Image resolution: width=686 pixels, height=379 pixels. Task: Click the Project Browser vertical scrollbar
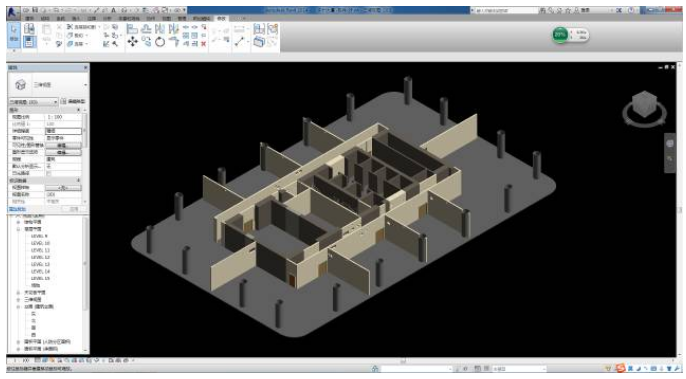pyautogui.click(x=85, y=263)
